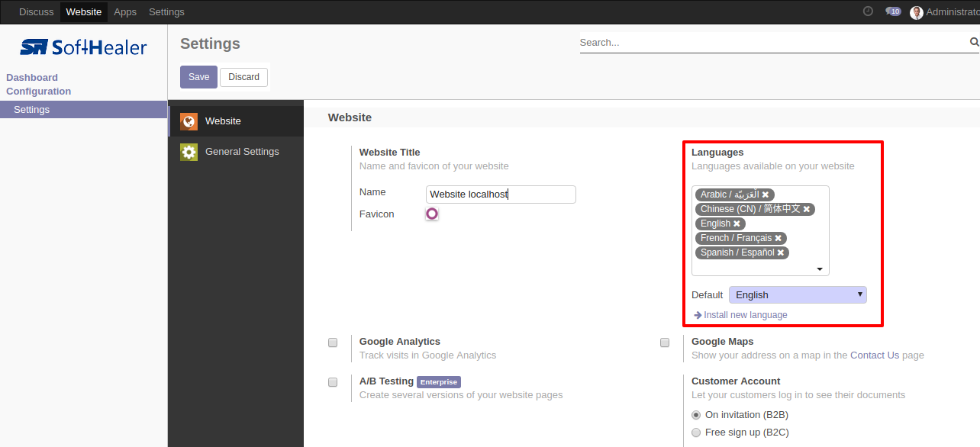Remove the Arabic language tag
The image size is (980, 447).
pos(766,195)
